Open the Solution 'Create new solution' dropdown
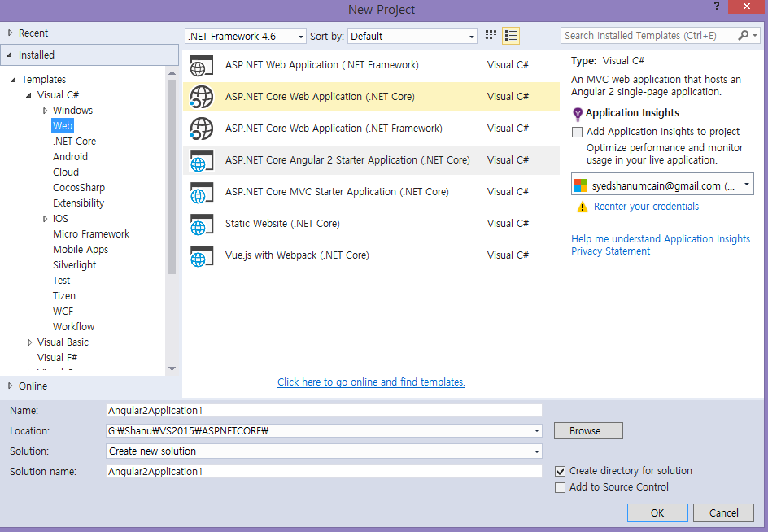768x532 pixels. (x=537, y=451)
